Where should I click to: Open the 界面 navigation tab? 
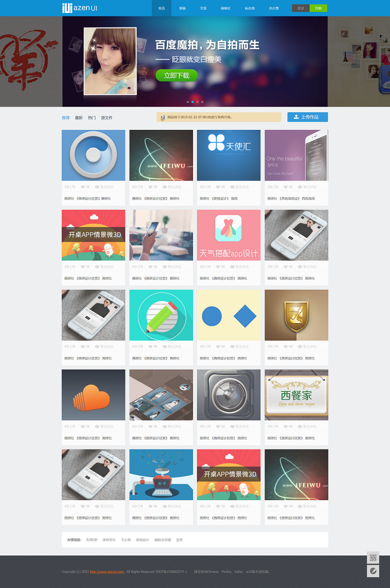coord(182,8)
